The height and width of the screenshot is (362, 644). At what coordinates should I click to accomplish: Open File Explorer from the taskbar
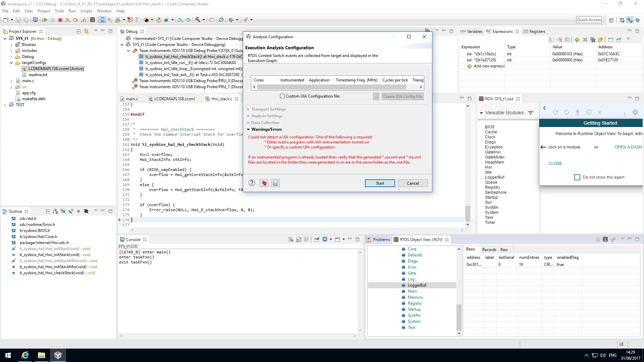pyautogui.click(x=41, y=355)
